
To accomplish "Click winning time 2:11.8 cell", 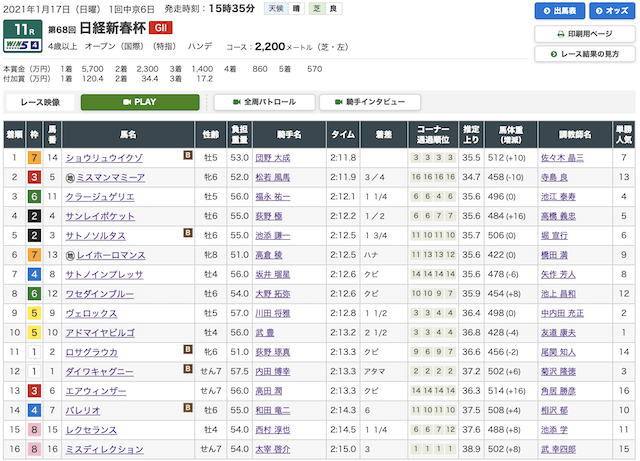I will [343, 158].
